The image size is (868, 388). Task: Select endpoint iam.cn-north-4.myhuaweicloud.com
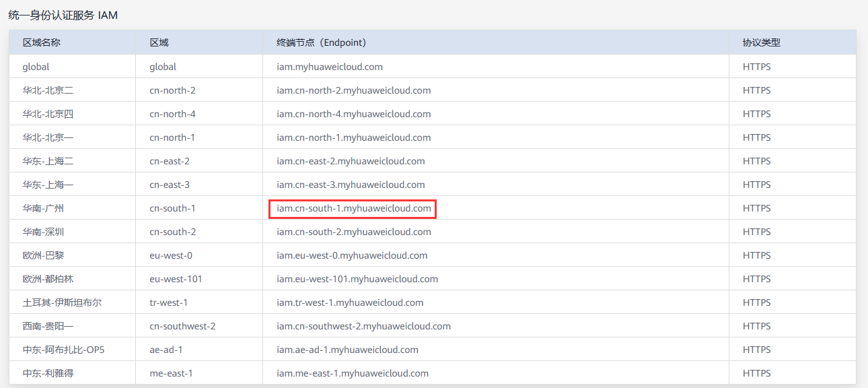(354, 114)
